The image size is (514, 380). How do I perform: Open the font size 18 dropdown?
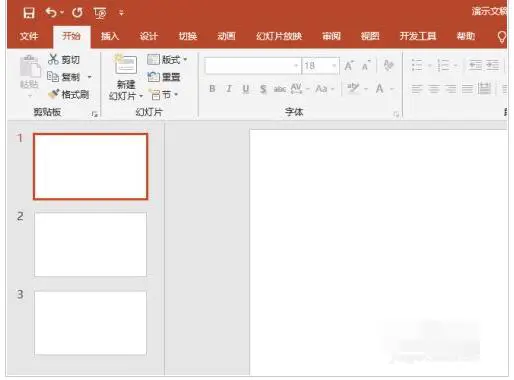point(334,66)
